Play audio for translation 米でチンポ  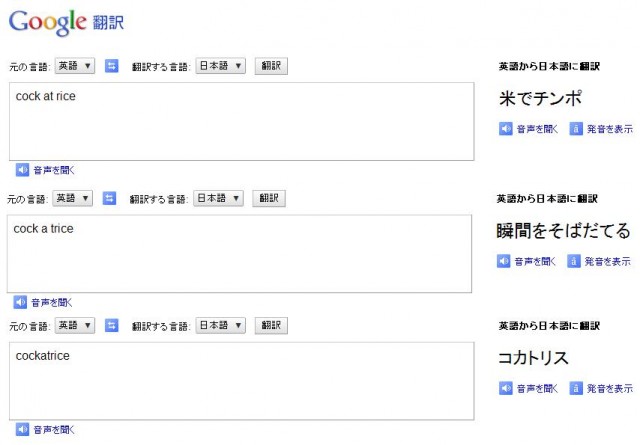point(505,129)
